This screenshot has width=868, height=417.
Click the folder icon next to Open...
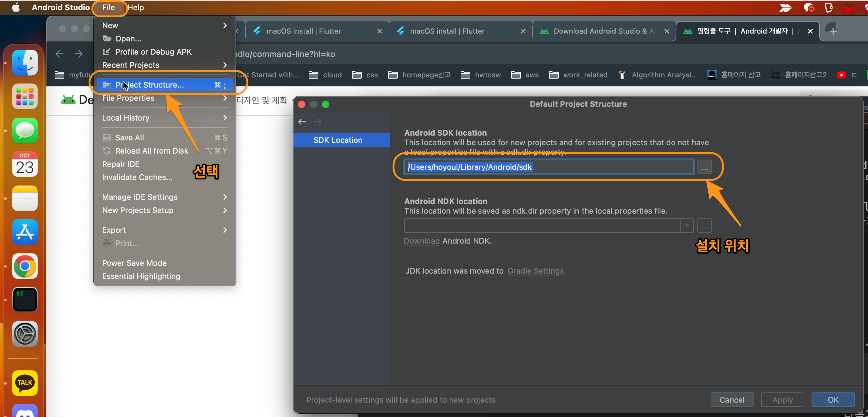pos(107,38)
